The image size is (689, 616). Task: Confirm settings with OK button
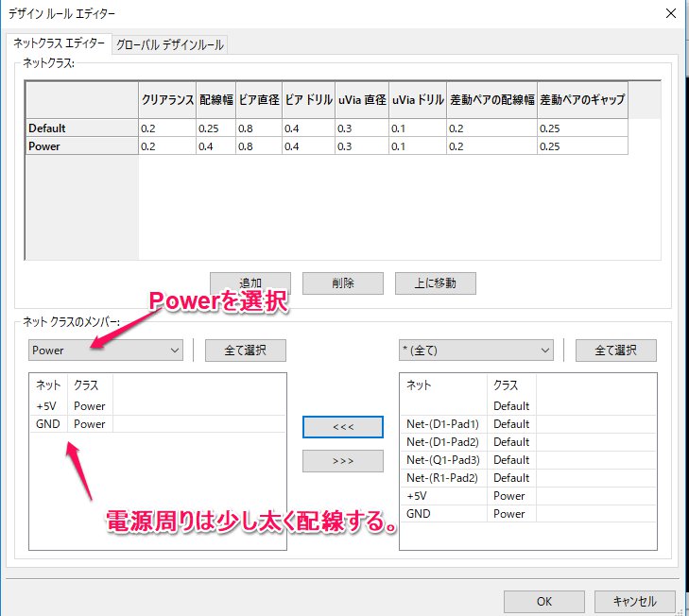[x=543, y=602]
